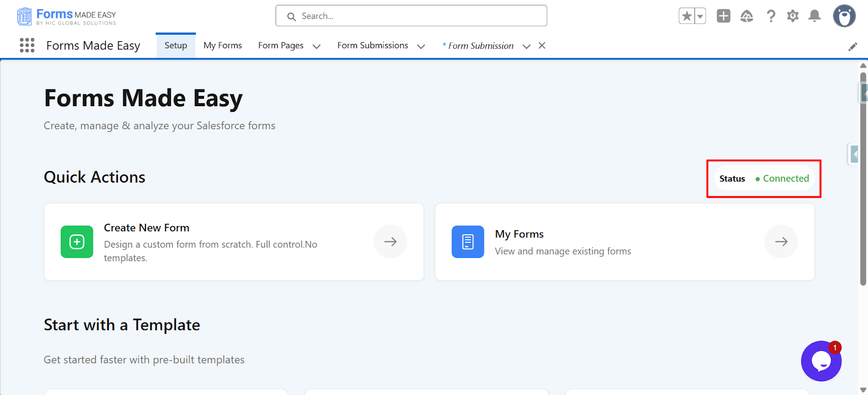Click the Connected status indicator
The image size is (868, 395).
[782, 178]
